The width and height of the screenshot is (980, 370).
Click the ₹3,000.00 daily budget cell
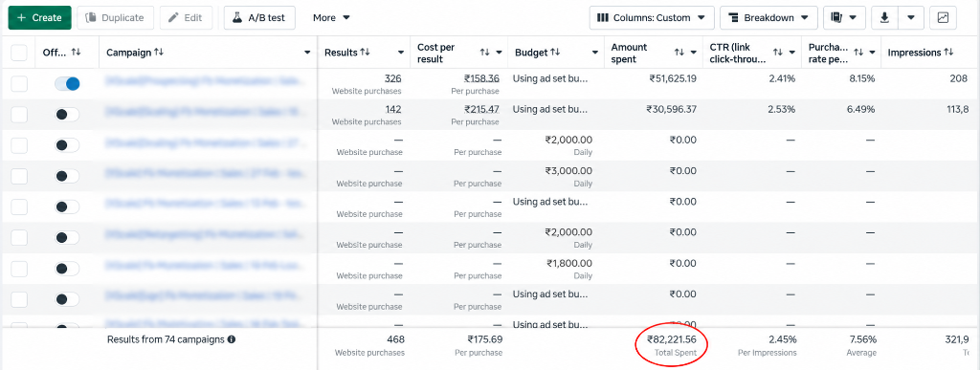(568, 170)
